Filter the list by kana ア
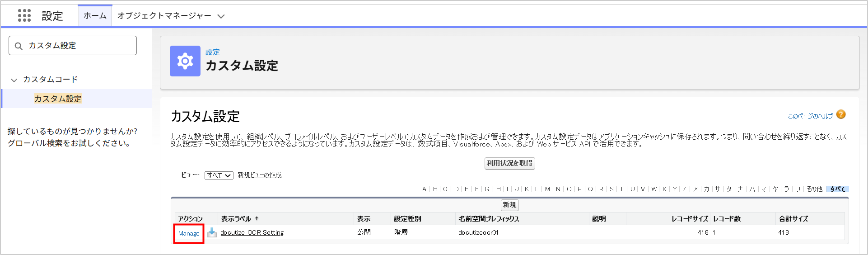Image resolution: width=868 pixels, height=255 pixels. click(695, 189)
